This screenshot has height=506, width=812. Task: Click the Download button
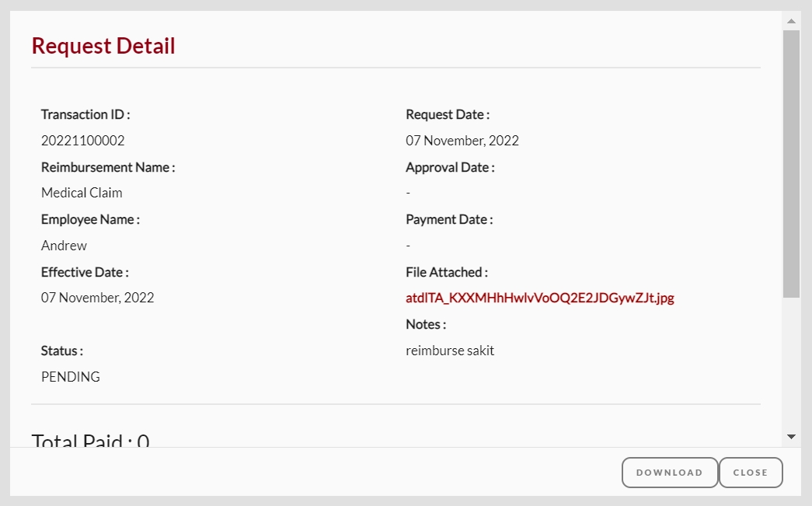(670, 473)
